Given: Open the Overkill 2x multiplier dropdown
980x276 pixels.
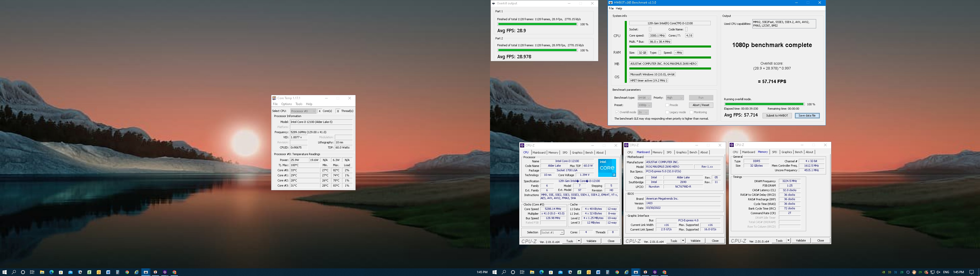Looking at the screenshot, I should coord(643,112).
